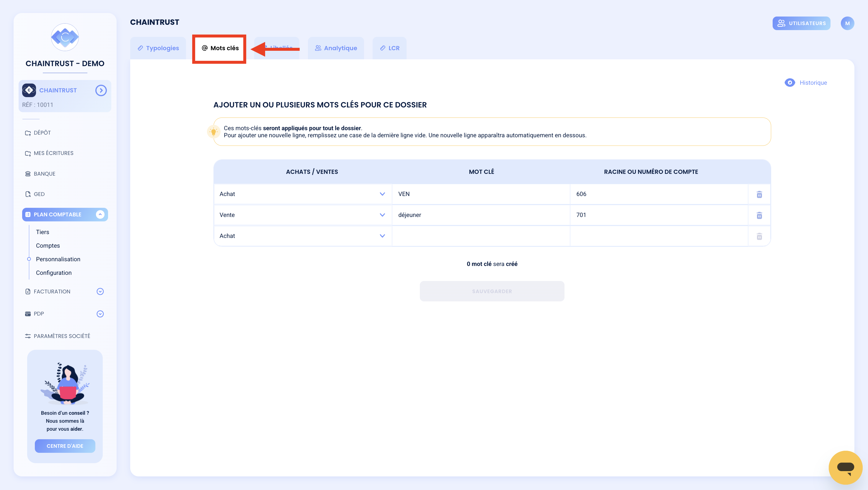Click the lightbulb tip icon
The width and height of the screenshot is (868, 490).
(213, 132)
